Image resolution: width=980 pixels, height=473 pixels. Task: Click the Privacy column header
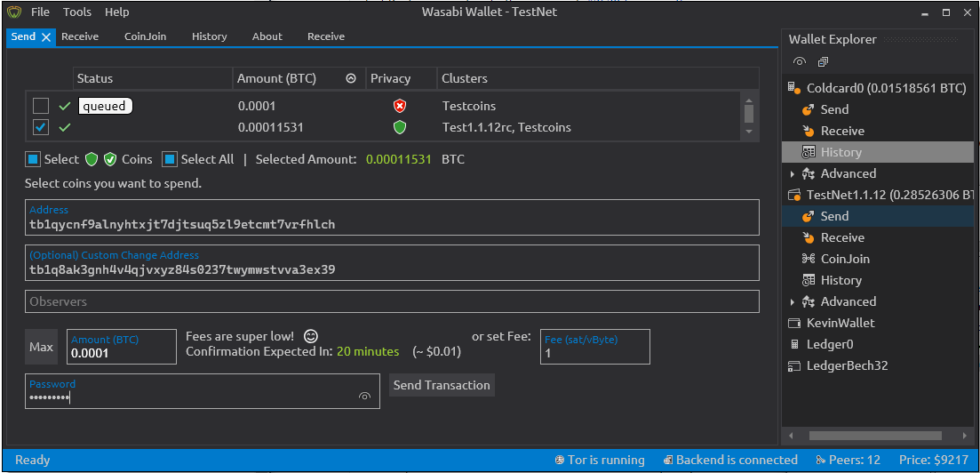click(x=402, y=78)
